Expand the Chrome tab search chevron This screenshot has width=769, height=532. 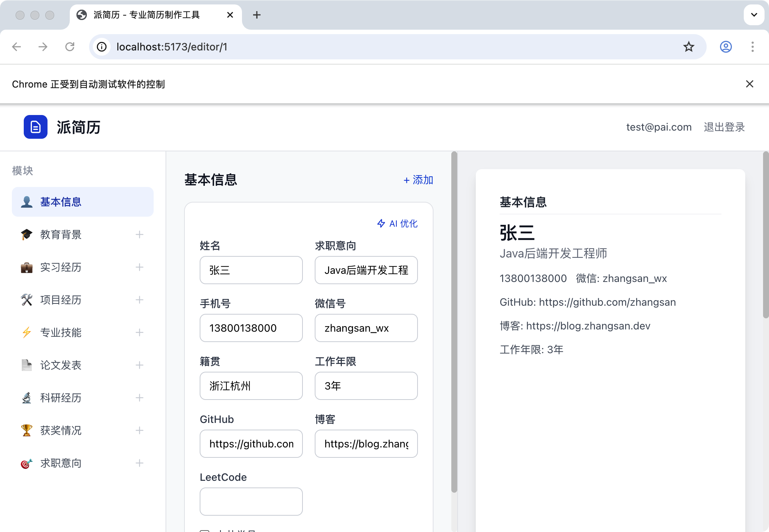tap(754, 15)
